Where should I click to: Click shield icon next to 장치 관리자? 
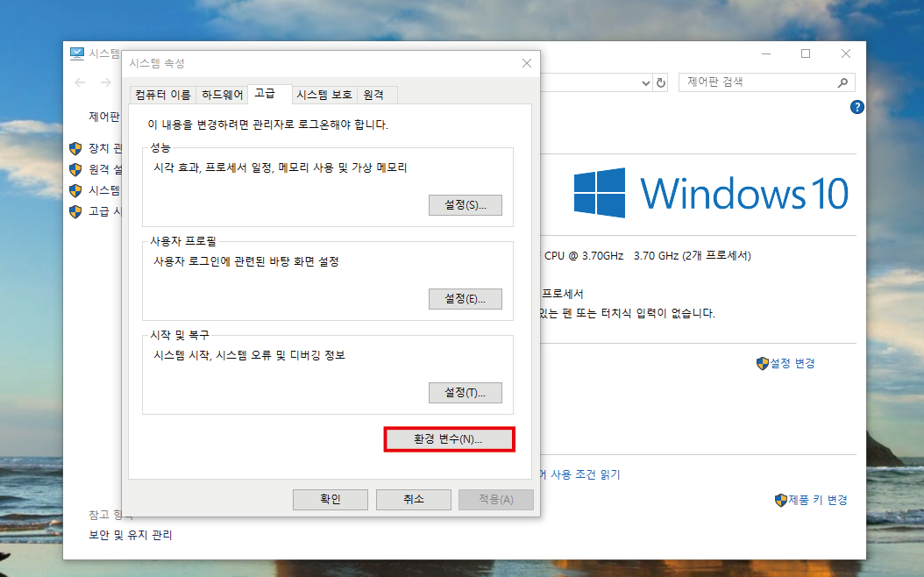(x=75, y=148)
